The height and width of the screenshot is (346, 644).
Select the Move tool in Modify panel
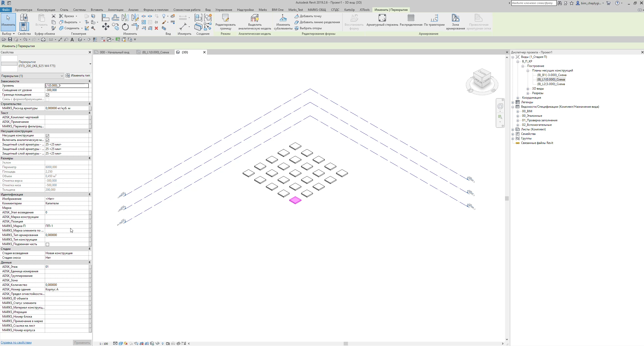tap(105, 26)
